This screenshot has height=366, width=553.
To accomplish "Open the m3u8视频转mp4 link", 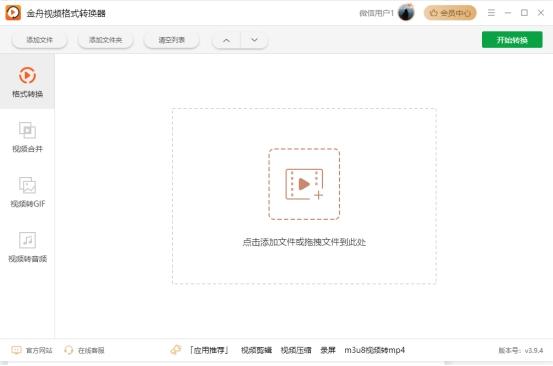I will tap(375, 350).
